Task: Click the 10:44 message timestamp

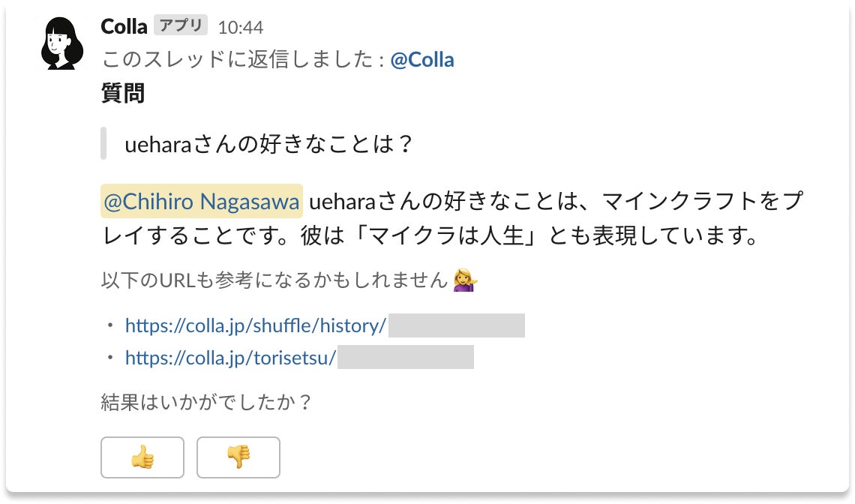Action: (x=241, y=28)
